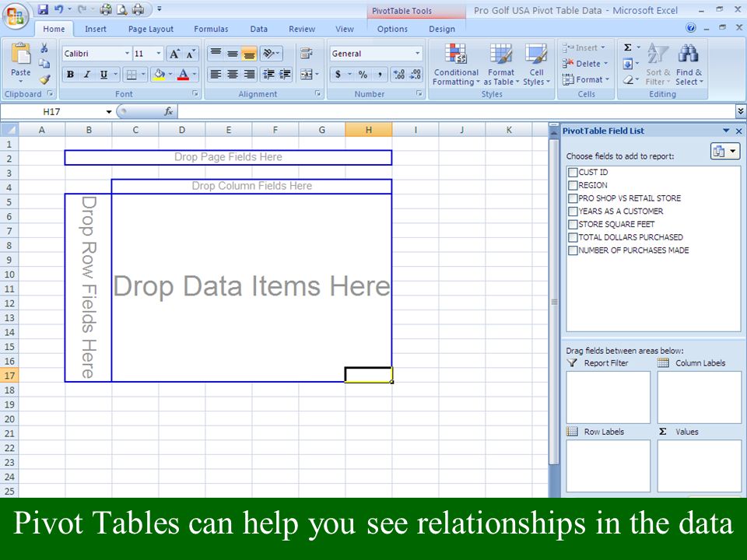Open the Calibri font name dropdown

pos(127,54)
